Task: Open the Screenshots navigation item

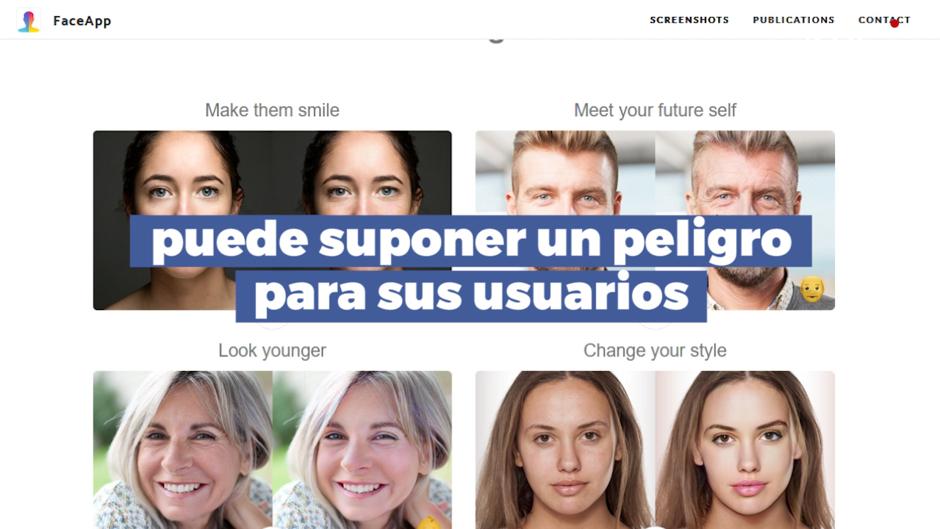Action: point(689,20)
